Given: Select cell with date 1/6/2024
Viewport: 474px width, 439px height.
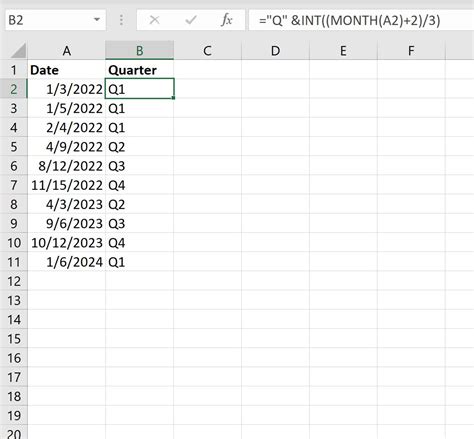Looking at the screenshot, I should (67, 262).
